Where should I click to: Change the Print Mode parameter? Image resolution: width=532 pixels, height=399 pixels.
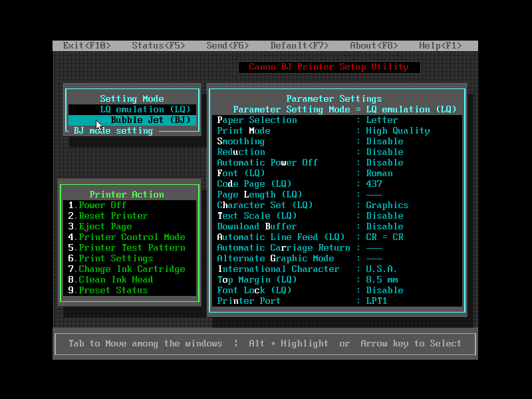337,130
